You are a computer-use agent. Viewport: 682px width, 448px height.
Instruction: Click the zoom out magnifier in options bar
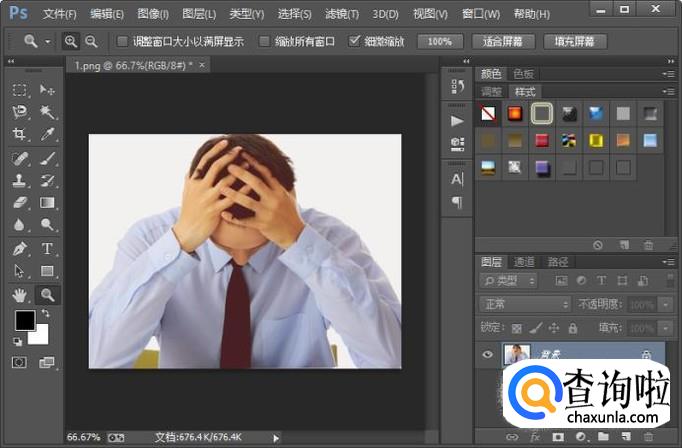(x=91, y=41)
